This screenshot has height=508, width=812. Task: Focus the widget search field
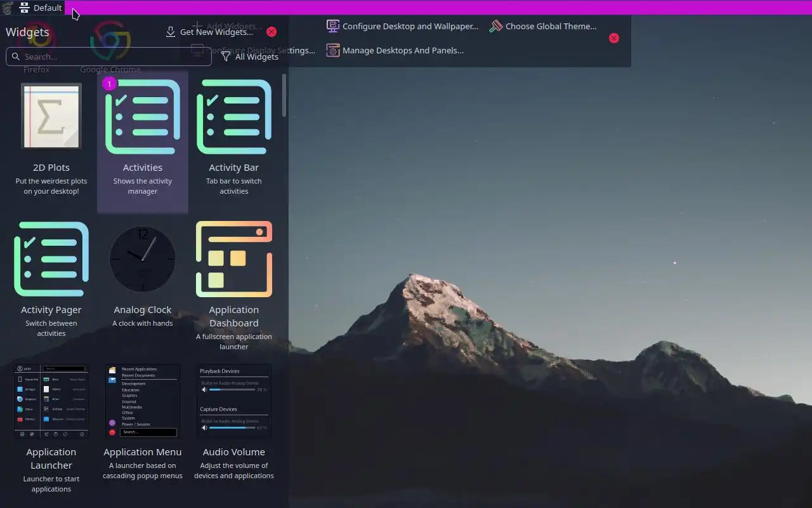tap(108, 57)
